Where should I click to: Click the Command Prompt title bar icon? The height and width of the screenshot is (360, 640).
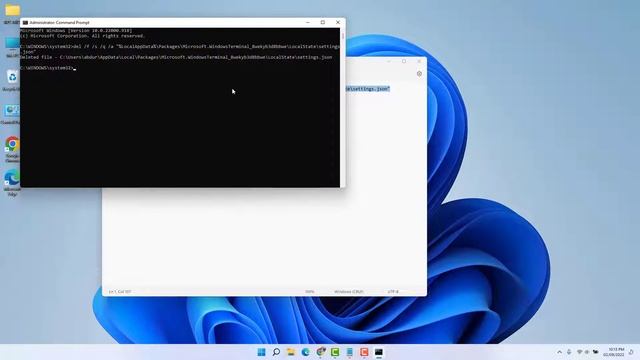(x=25, y=22)
